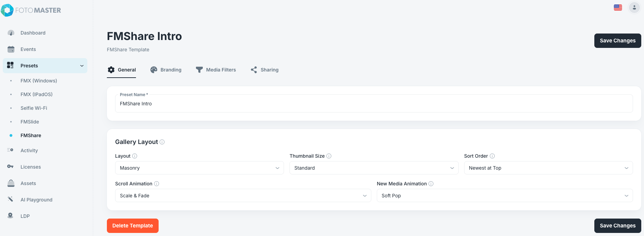
Task: Show info tooltip for New Media Animation
Action: point(431,184)
